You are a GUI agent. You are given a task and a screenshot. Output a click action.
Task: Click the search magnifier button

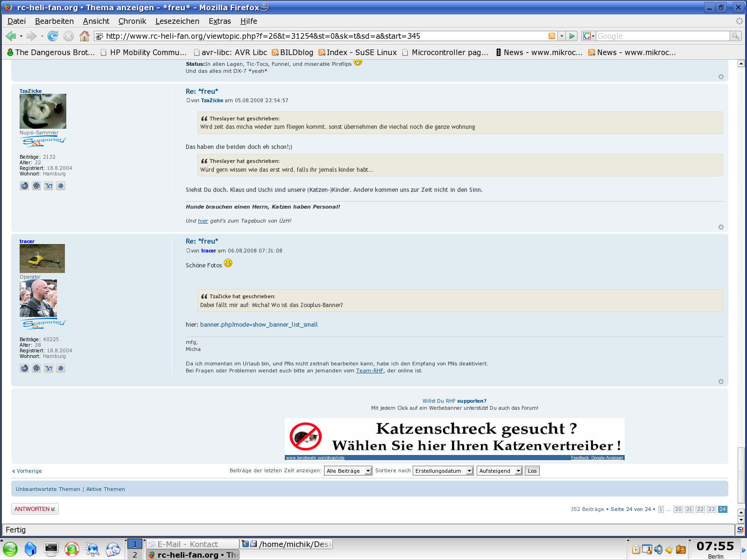(735, 36)
